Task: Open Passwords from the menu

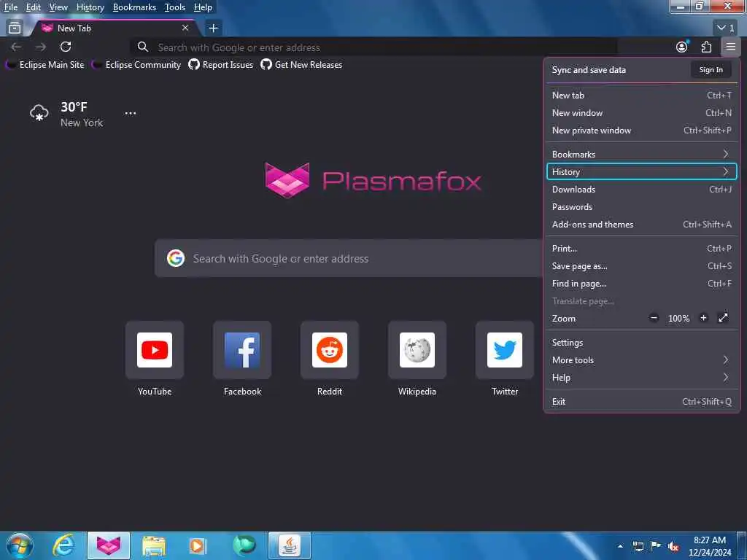Action: coord(642,207)
